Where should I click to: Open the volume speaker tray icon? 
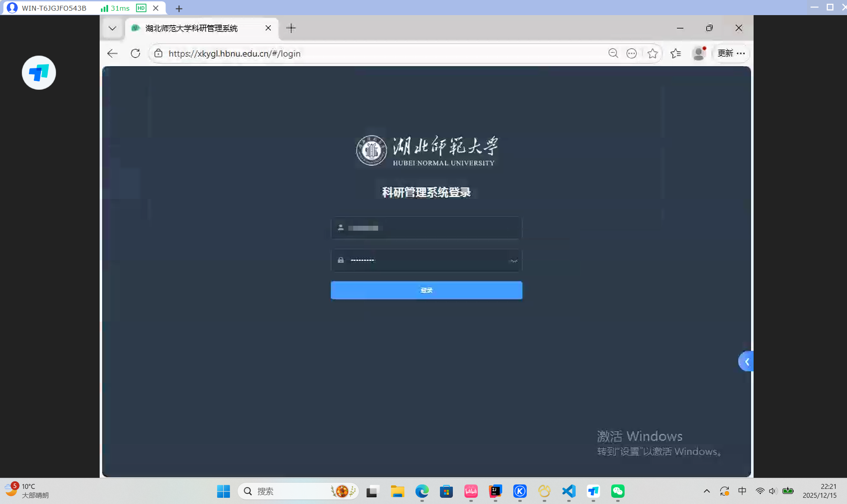[773, 491]
